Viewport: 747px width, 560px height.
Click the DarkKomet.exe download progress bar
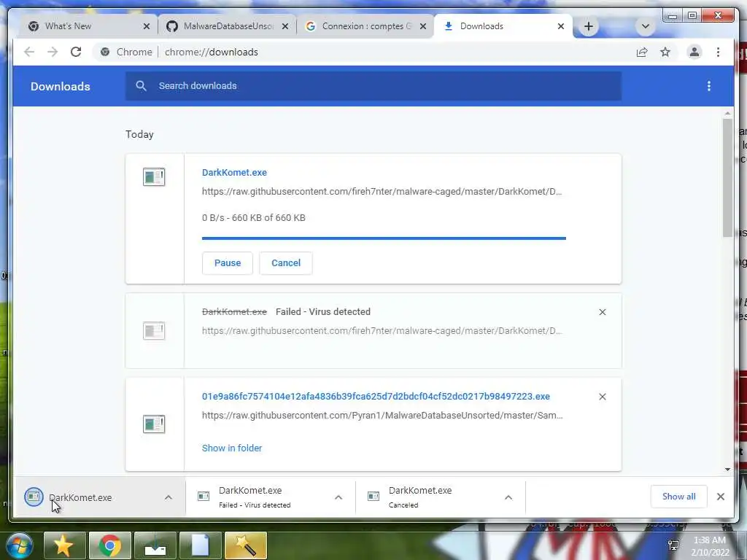pos(384,238)
